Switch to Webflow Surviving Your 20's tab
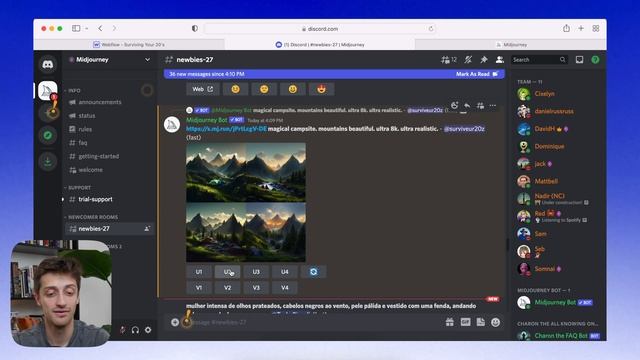This screenshot has height=360, width=640. pos(129,44)
